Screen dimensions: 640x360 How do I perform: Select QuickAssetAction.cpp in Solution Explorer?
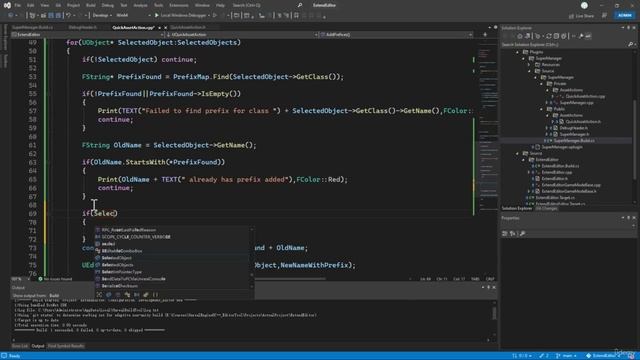click(585, 96)
